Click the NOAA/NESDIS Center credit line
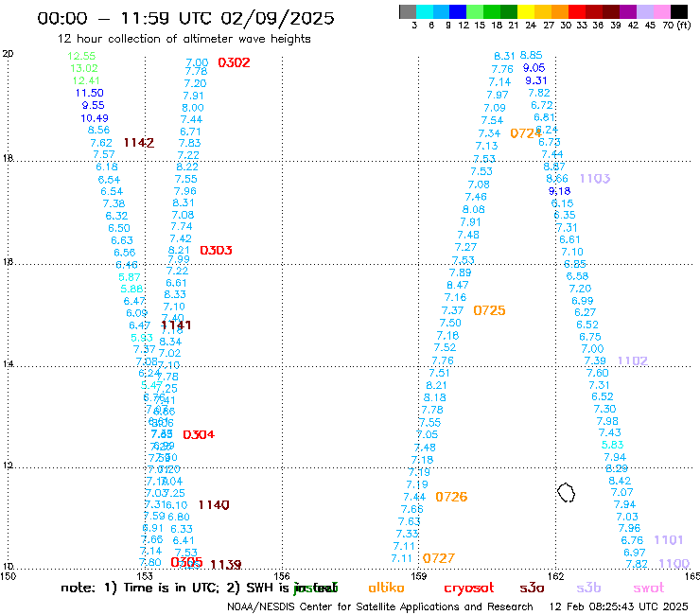Image resolution: width=700 pixels, height=615 pixels. pyautogui.click(x=380, y=607)
